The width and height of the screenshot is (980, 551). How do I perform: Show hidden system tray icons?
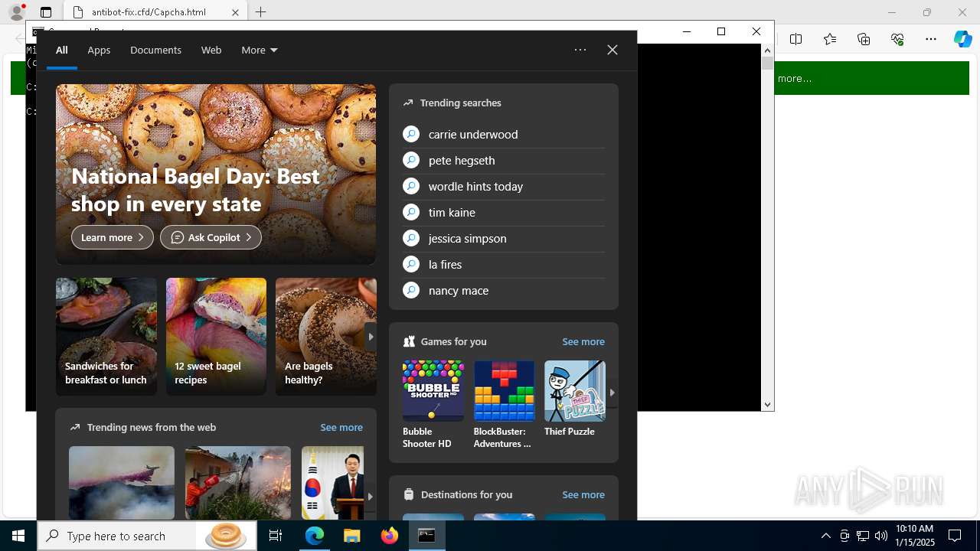[x=825, y=536]
